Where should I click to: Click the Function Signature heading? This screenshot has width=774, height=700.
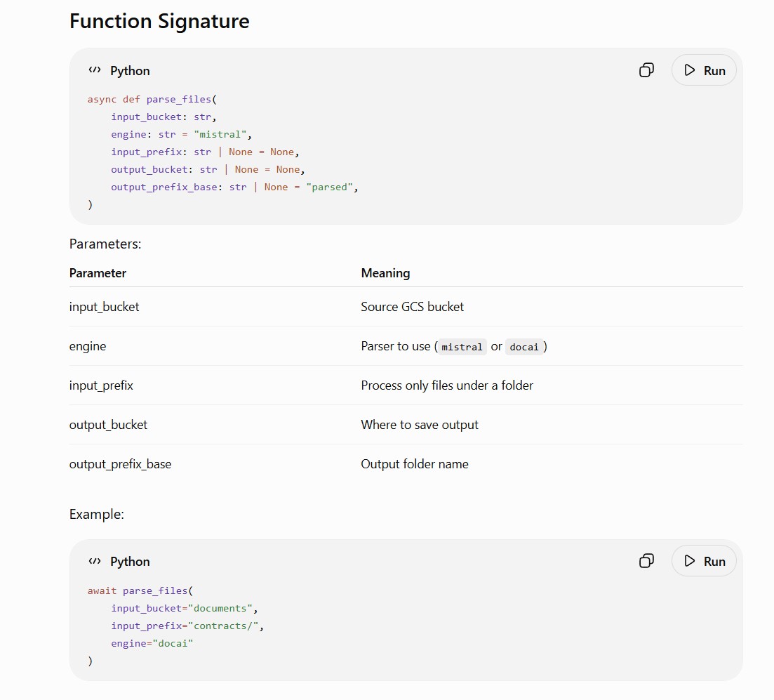point(159,21)
